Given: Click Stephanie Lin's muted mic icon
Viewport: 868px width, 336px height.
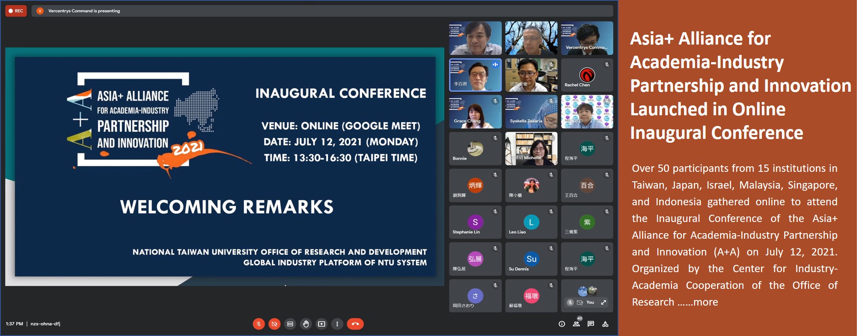Looking at the screenshot, I should tap(495, 212).
